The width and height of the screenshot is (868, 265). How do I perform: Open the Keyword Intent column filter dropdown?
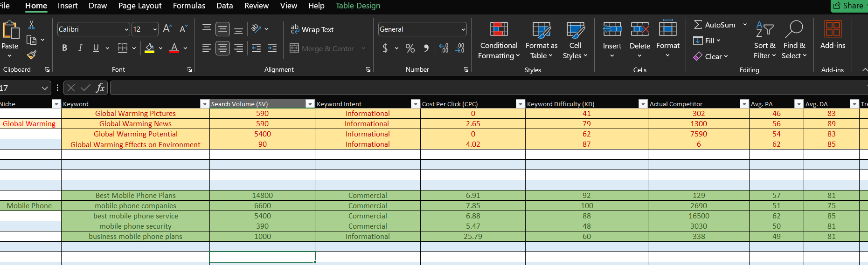pos(415,104)
